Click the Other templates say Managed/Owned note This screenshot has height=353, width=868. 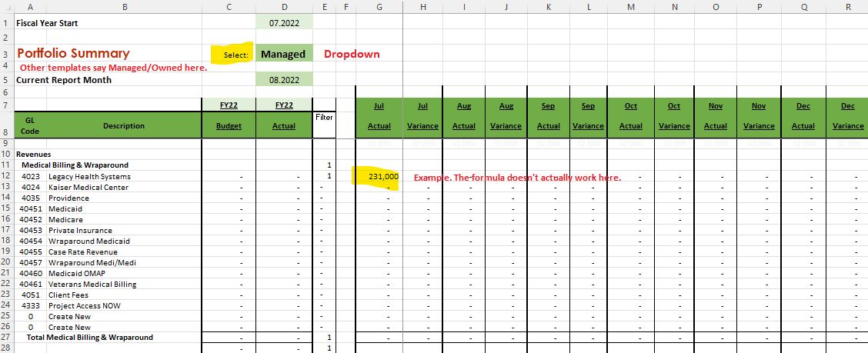click(x=113, y=68)
